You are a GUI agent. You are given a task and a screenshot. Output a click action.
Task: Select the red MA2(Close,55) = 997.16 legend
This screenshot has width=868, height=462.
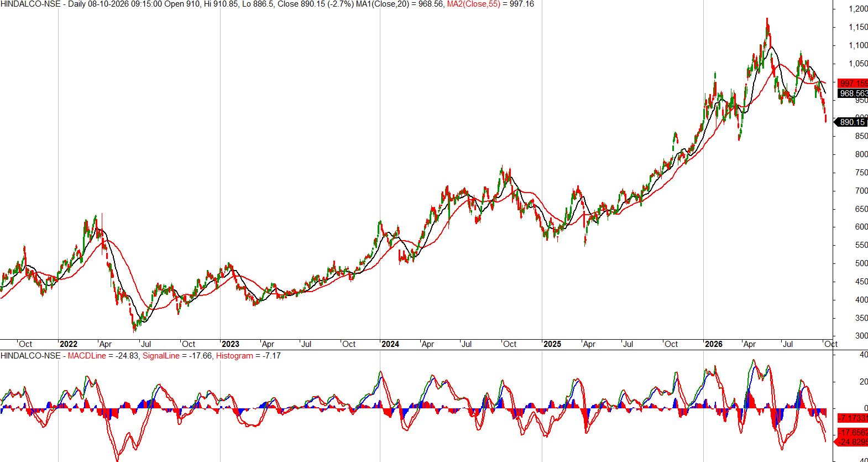pos(490,4)
